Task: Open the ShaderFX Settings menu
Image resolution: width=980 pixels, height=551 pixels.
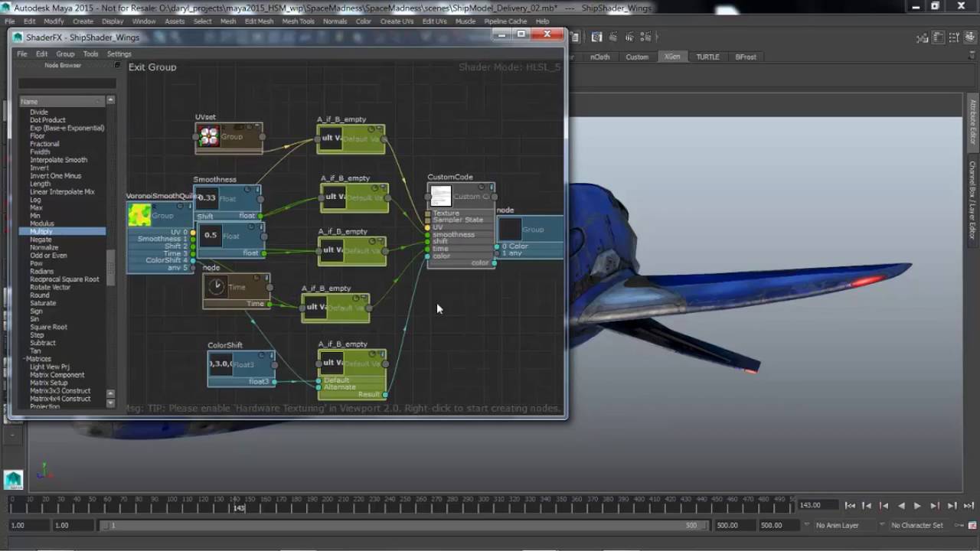Action: point(119,54)
